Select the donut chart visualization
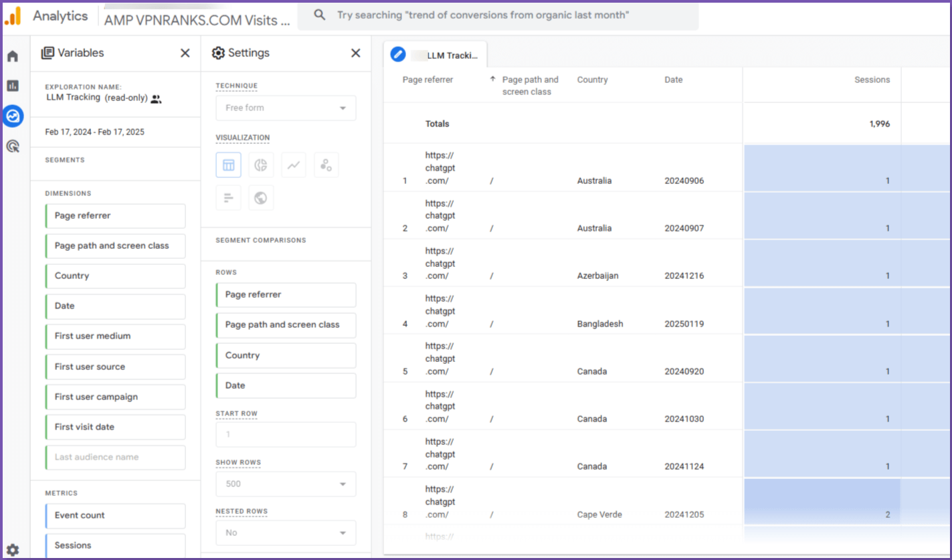The image size is (952, 560). point(261,165)
